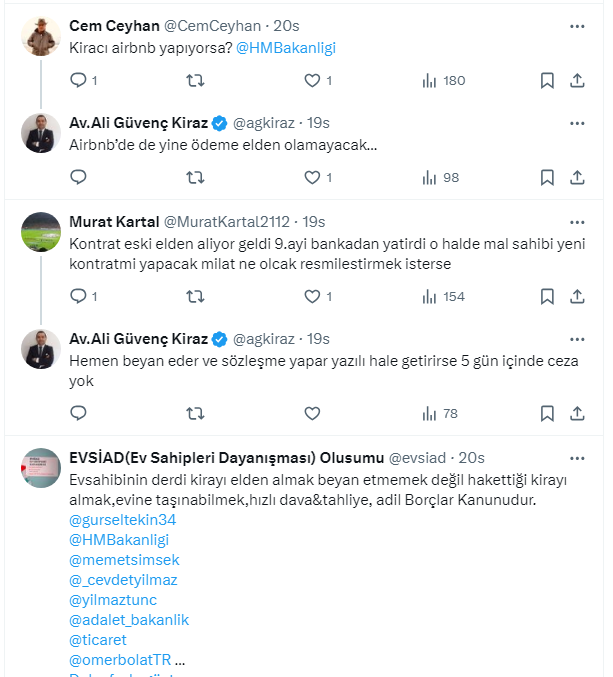Share Cem Ceyhan's tweet
The image size is (613, 677).
click(577, 80)
